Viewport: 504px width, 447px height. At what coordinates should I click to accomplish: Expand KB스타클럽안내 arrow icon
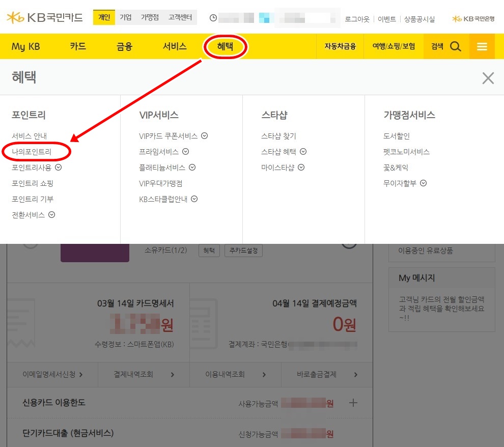(x=194, y=199)
